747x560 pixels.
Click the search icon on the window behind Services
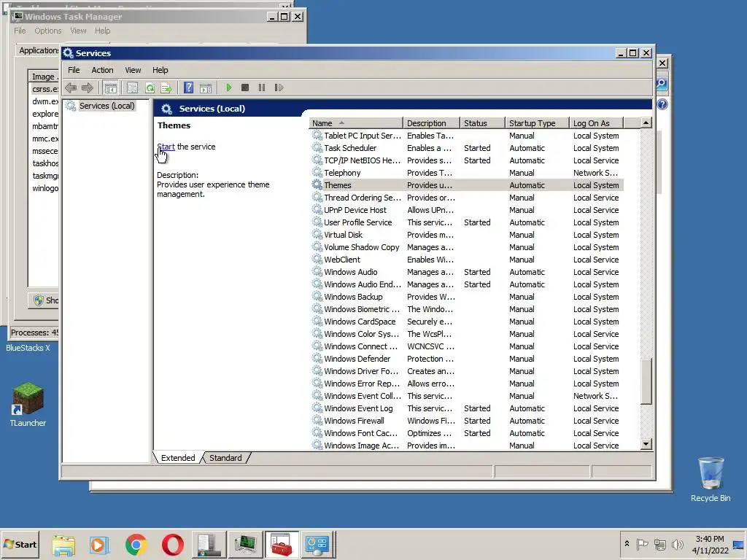[662, 85]
